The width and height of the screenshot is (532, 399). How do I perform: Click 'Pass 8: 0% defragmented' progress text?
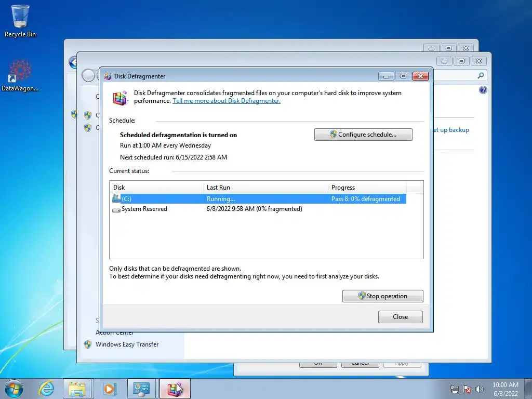point(365,199)
